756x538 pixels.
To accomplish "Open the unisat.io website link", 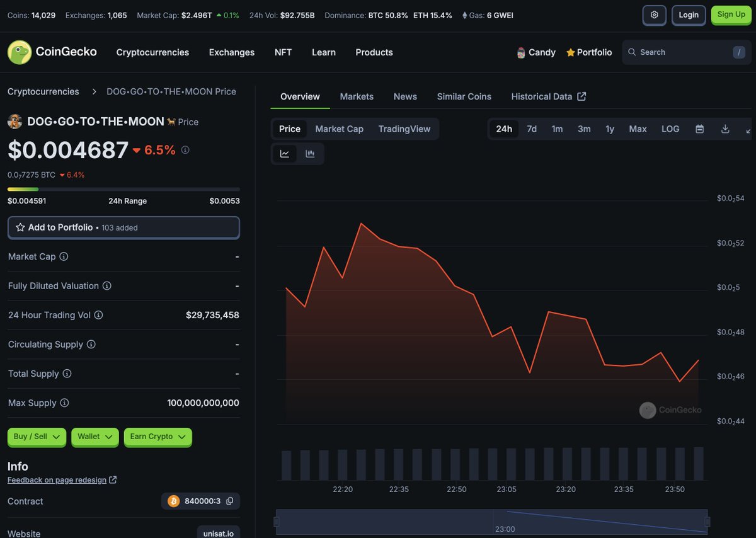I will click(x=219, y=533).
